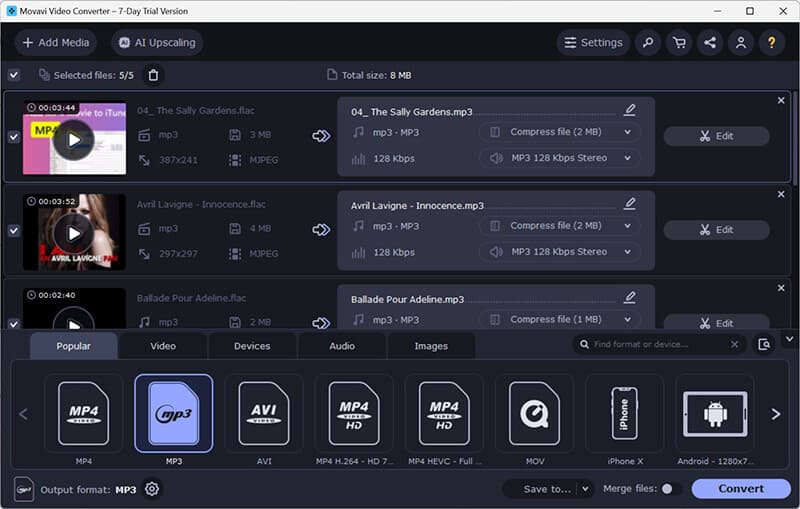Click the Selected files: 5/5 label
The image size is (800, 509).
tap(94, 75)
